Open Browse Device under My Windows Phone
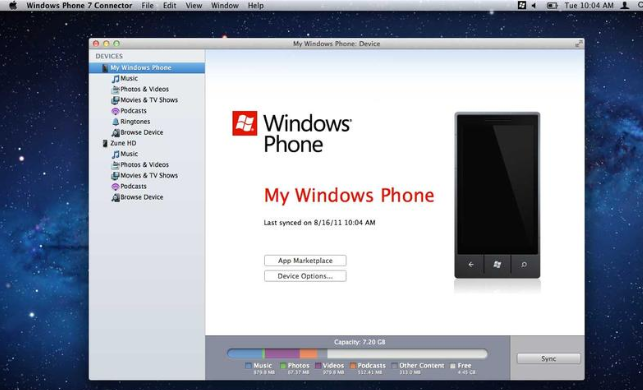This screenshot has width=643, height=390. tap(137, 132)
